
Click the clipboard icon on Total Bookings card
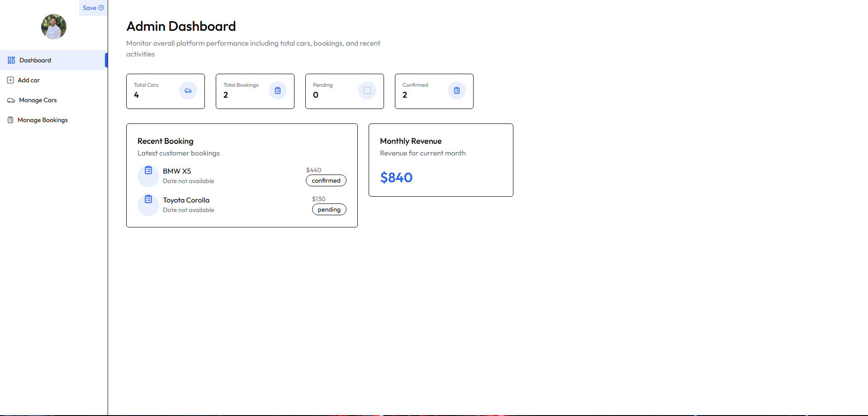pos(277,90)
